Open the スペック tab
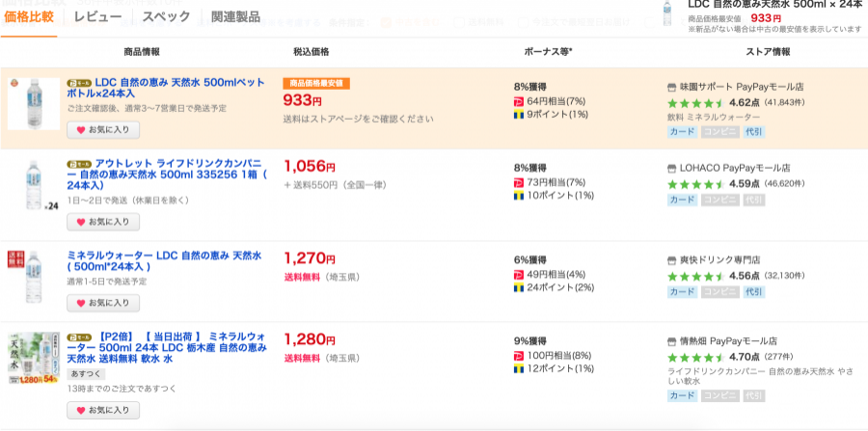Viewport: 868px width, 431px height. coord(166,17)
